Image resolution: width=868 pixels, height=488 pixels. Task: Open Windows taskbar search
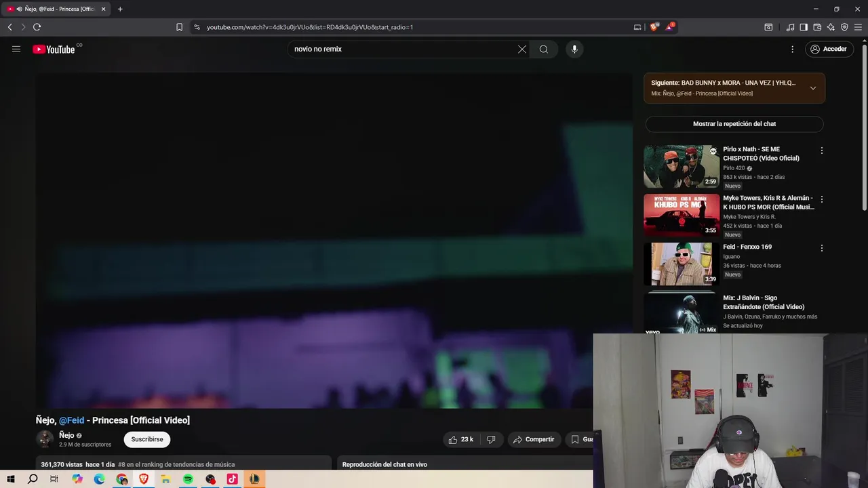click(33, 479)
